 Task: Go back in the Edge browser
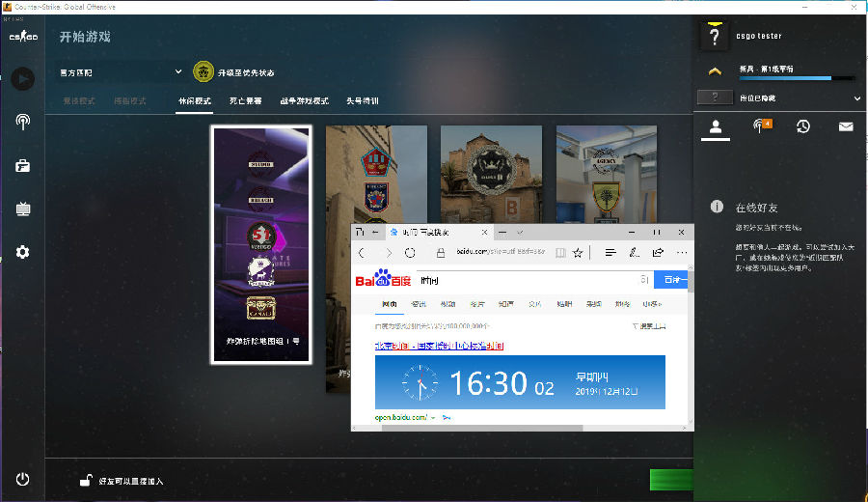pyautogui.click(x=362, y=253)
